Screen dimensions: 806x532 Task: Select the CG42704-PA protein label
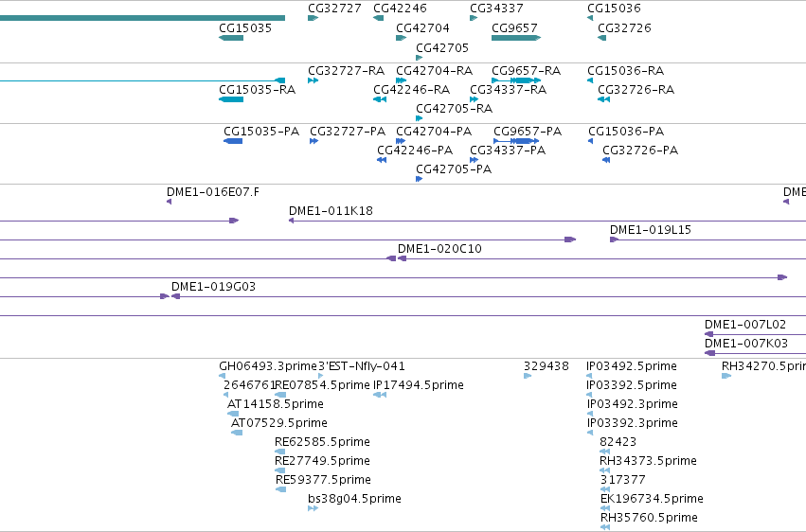tap(434, 132)
